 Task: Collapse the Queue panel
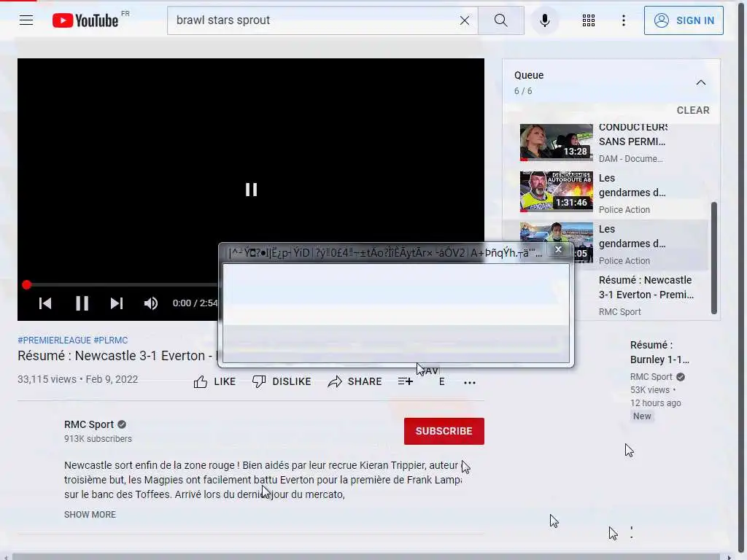[x=700, y=82]
